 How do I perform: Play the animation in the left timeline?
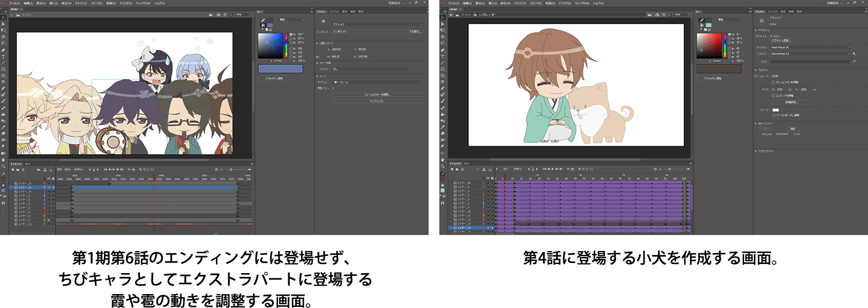[114, 170]
